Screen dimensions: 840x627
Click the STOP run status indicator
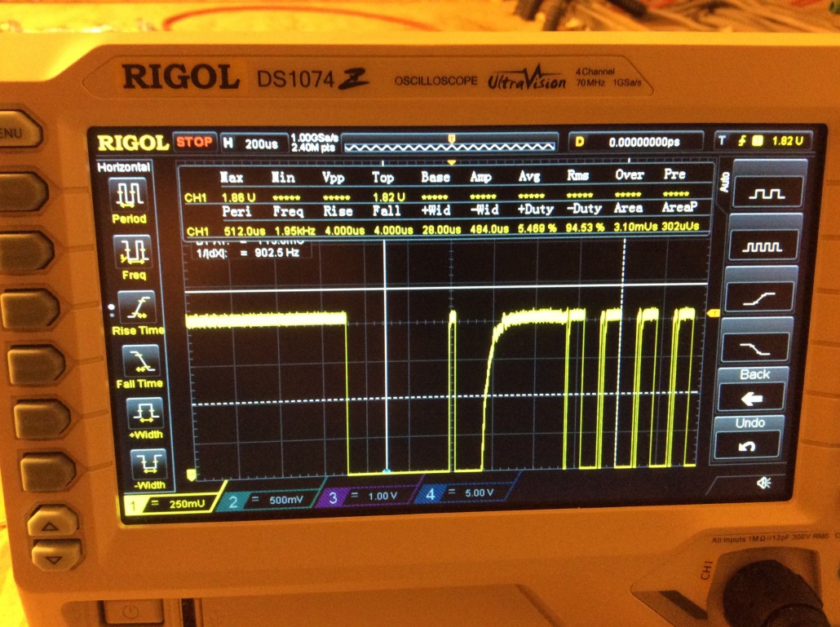[x=194, y=142]
